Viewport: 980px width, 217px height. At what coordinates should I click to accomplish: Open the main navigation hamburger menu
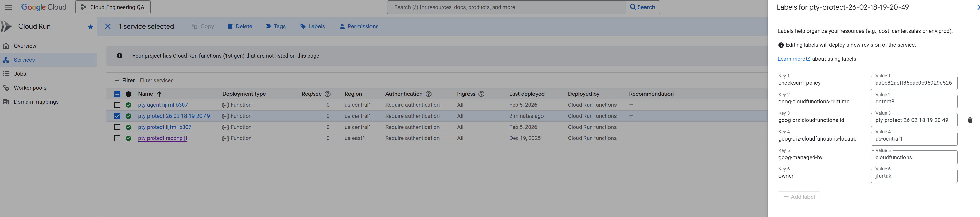tap(8, 7)
